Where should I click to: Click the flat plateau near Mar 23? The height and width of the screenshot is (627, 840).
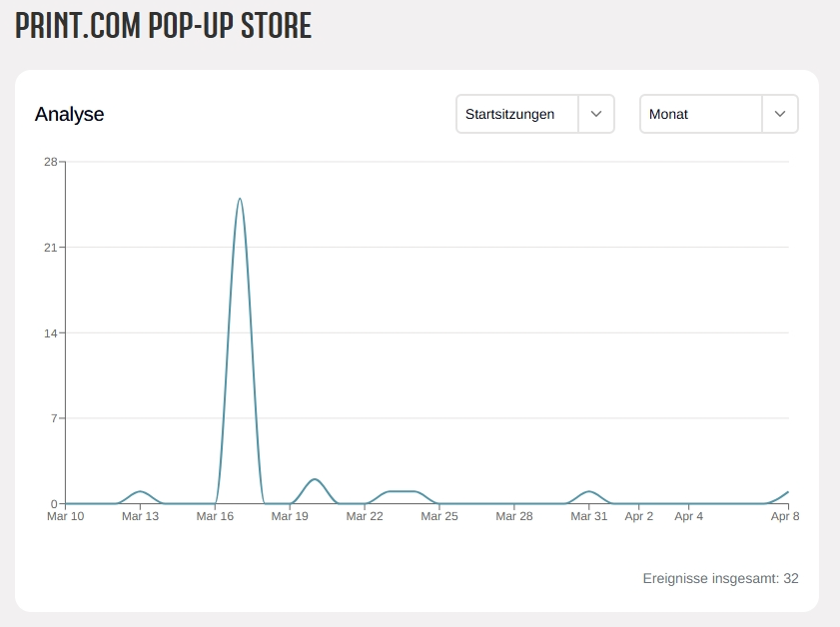(x=402, y=491)
